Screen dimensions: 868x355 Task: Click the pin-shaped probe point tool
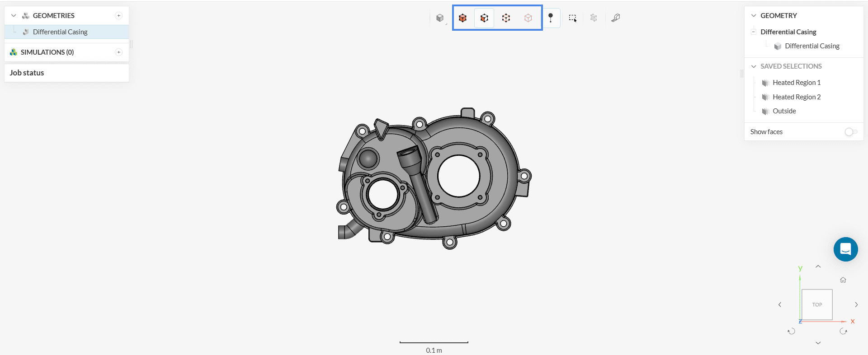click(x=550, y=18)
